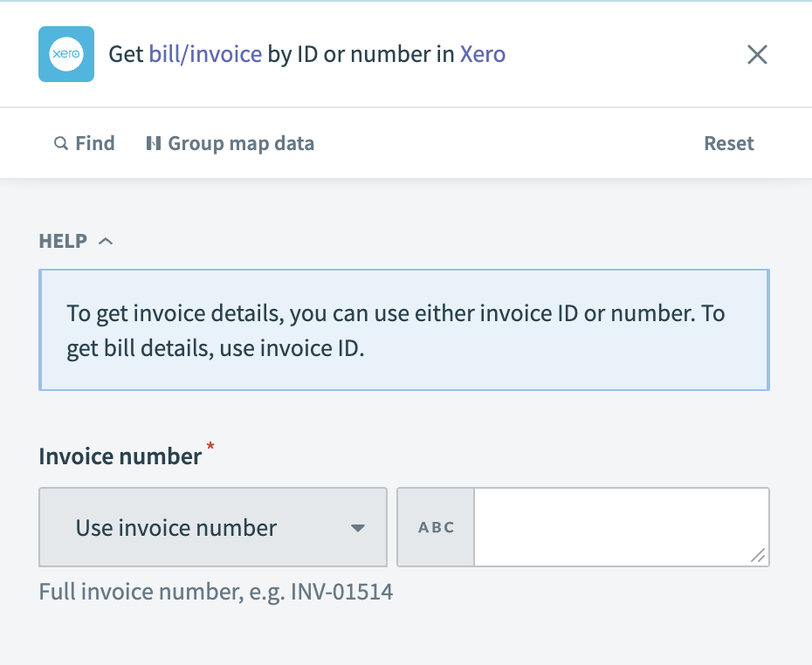Click the Xero app logo icon
Viewport: 812px width, 665px height.
tap(65, 54)
